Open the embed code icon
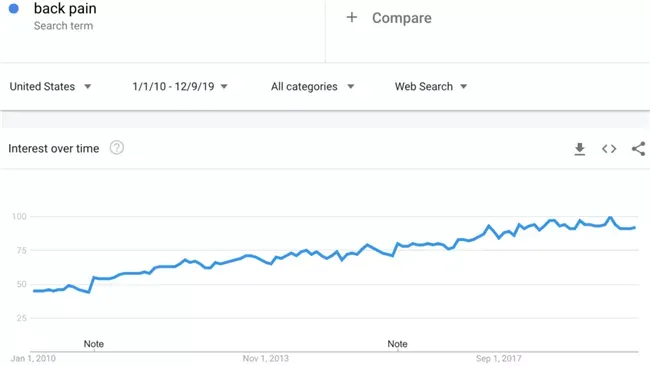Viewport: 650px width, 366px height. click(609, 149)
